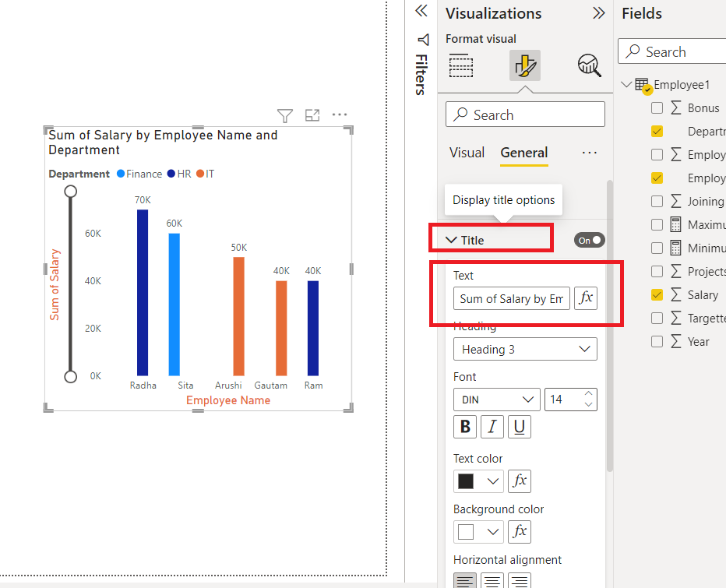Collapse the Employee1 table in Fields
The width and height of the screenshot is (726, 588).
627,84
